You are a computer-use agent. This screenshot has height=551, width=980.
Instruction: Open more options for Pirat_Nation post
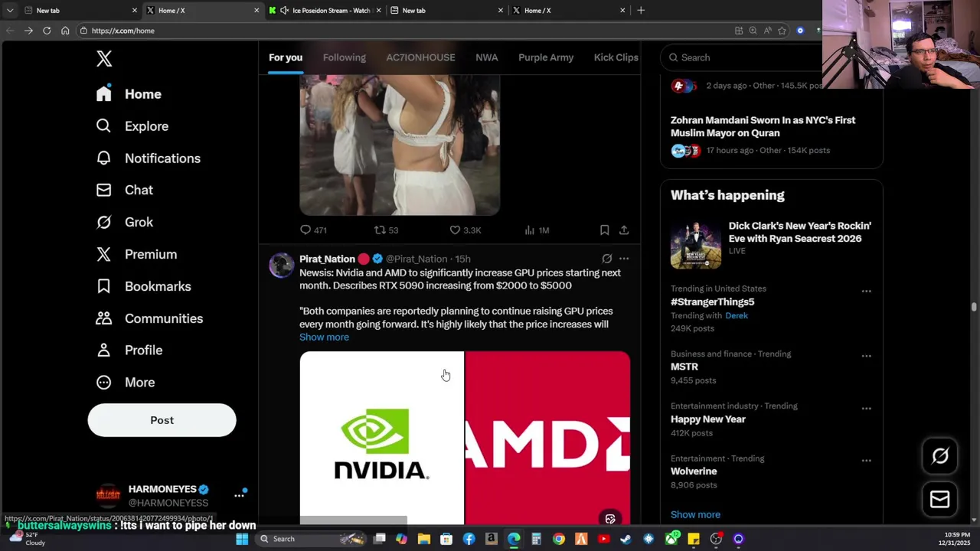624,259
